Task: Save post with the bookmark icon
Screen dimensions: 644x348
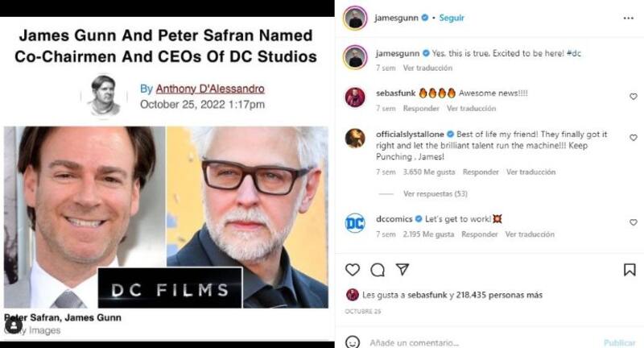Action: (630, 270)
